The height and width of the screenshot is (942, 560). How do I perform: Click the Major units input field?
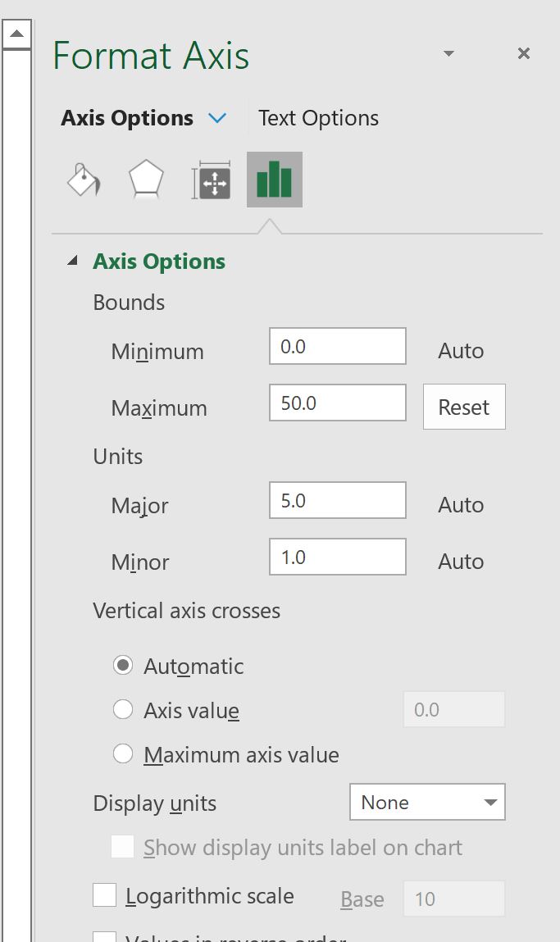pyautogui.click(x=337, y=501)
